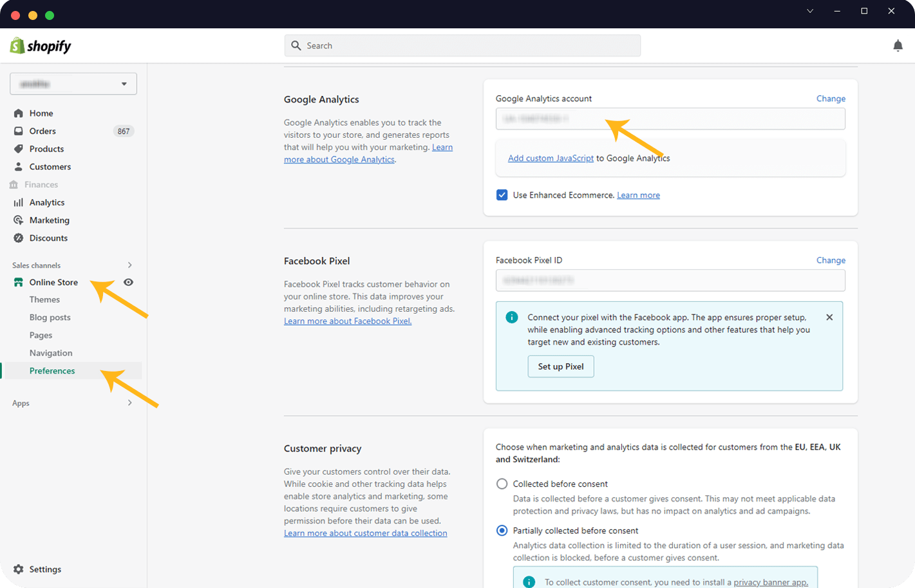Open the Marketing section

click(x=50, y=220)
